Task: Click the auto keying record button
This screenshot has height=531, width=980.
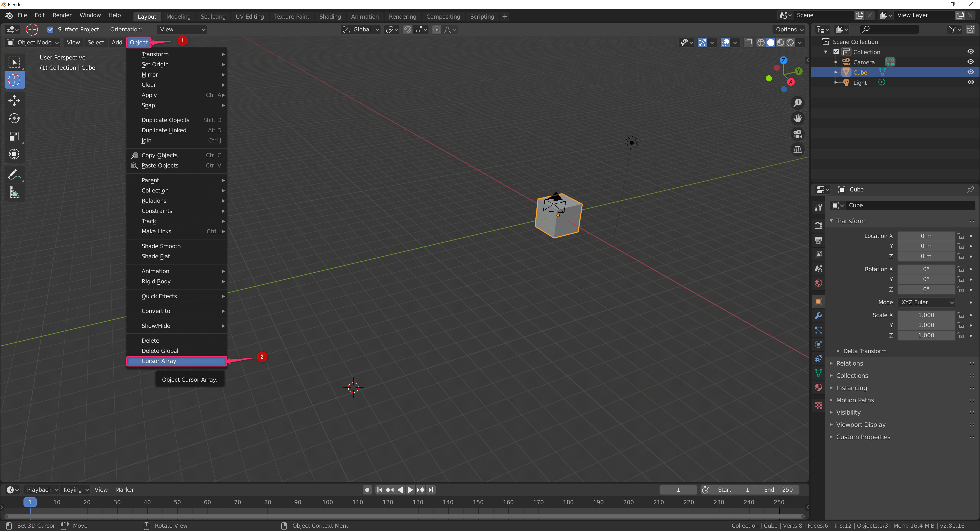Action: 367,490
